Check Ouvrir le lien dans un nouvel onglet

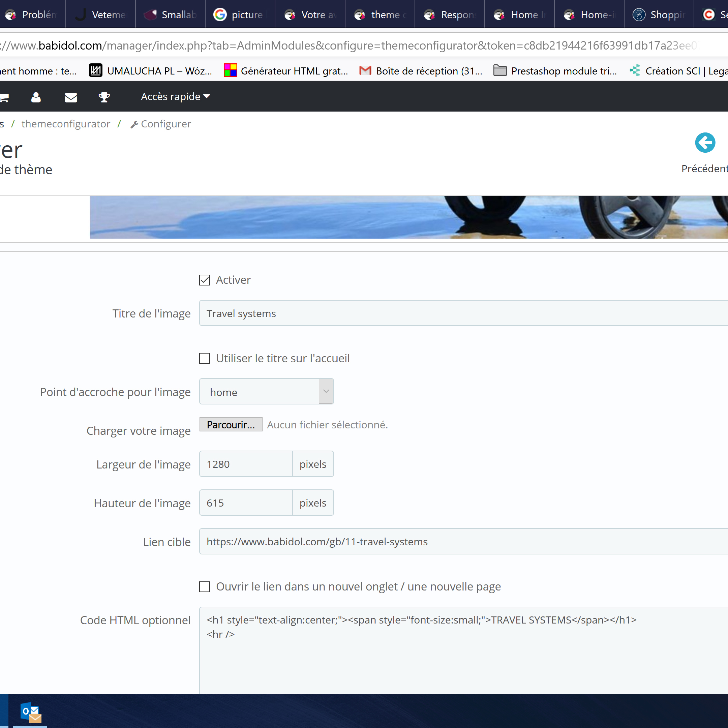click(205, 587)
